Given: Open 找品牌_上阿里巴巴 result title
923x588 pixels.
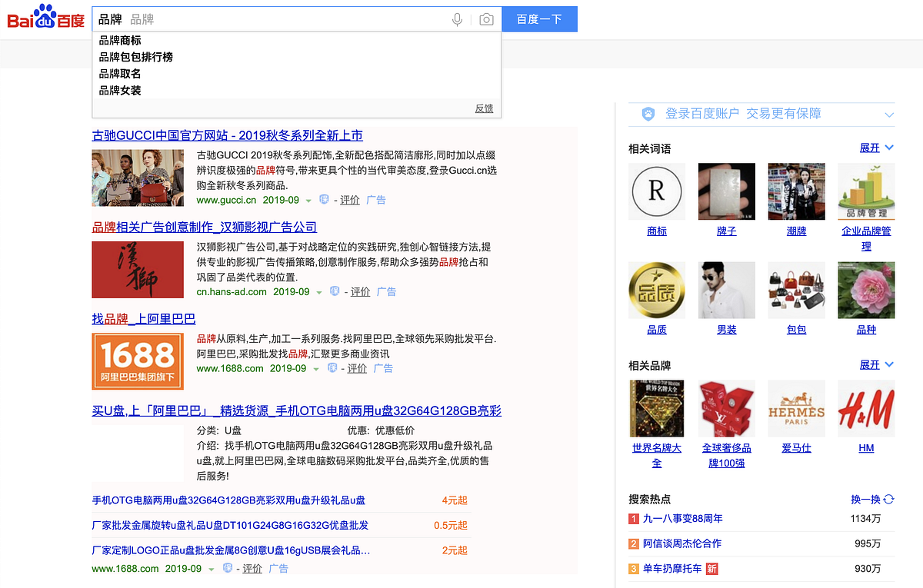Looking at the screenshot, I should pos(144,319).
